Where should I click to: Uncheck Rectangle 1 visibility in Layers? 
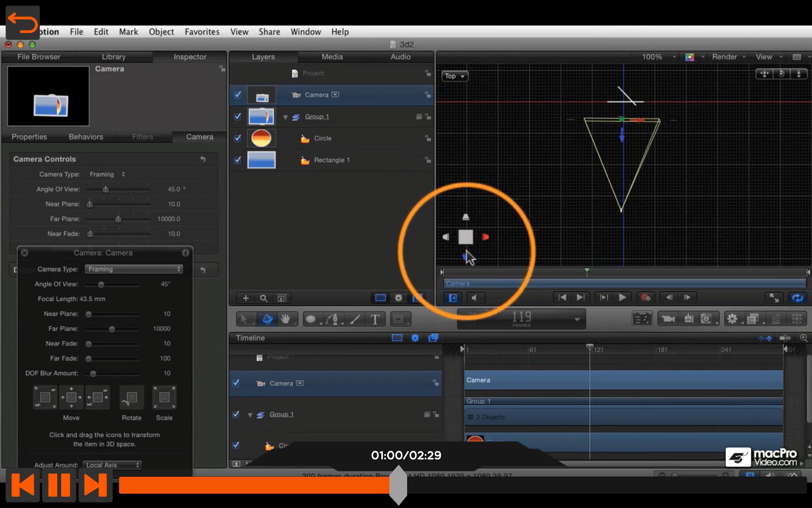238,160
